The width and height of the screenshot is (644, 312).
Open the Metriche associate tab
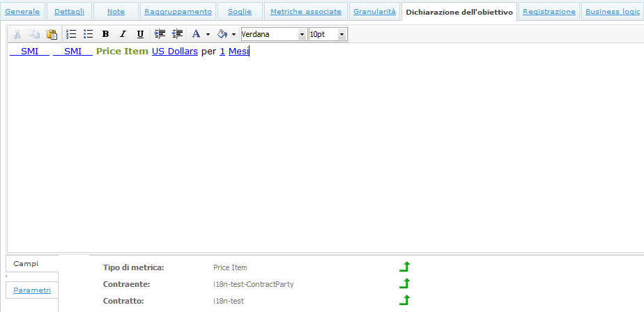coord(306,12)
